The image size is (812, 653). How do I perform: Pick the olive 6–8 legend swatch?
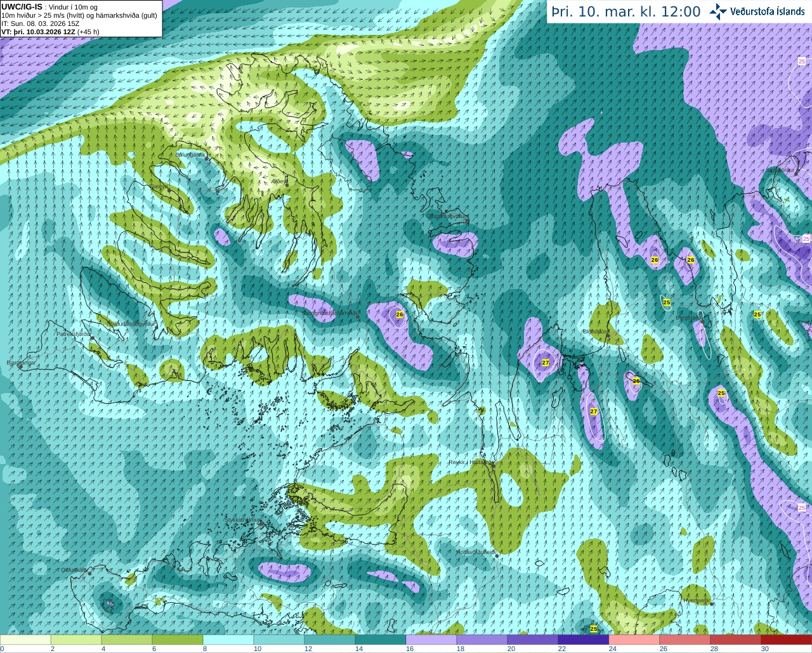(x=178, y=640)
